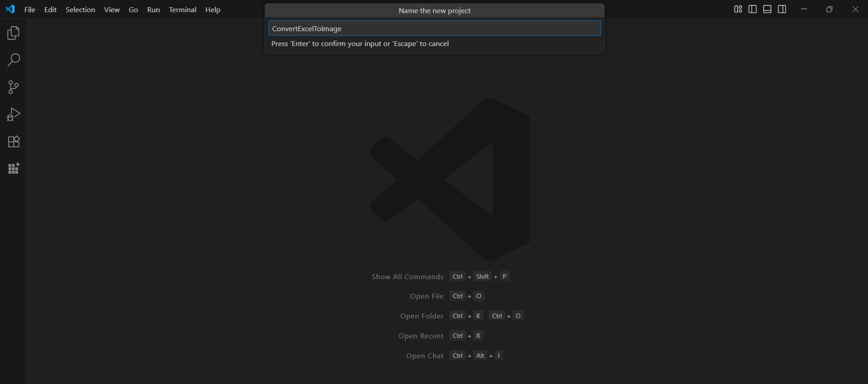Click the VS Code logo in title bar
Image resolution: width=868 pixels, height=384 pixels.
pos(10,9)
